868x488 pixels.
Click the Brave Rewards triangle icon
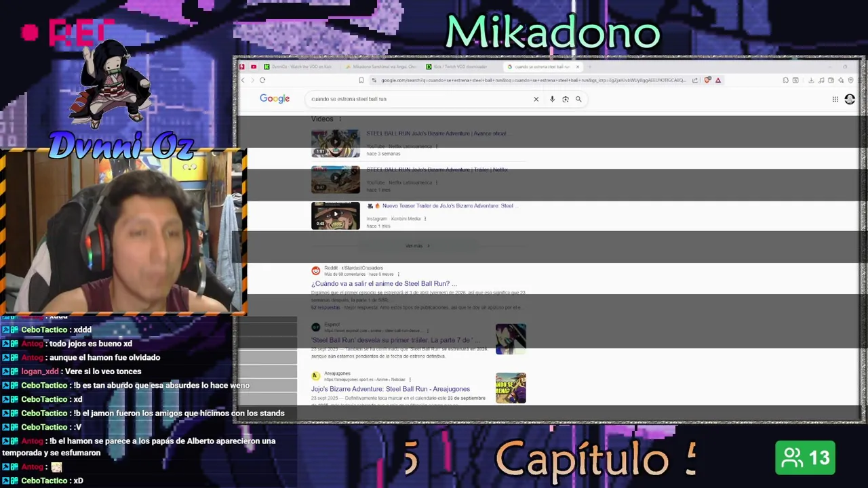click(x=718, y=80)
